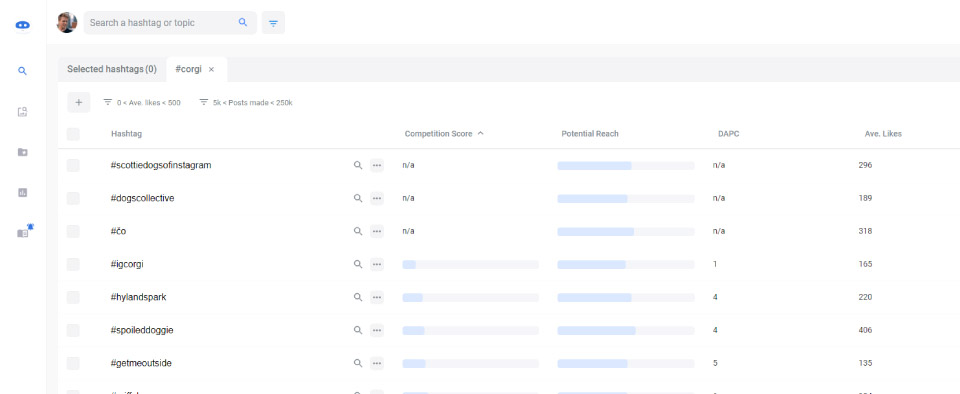
Task: Search icon for #spoileddoggie row
Action: click(x=358, y=330)
